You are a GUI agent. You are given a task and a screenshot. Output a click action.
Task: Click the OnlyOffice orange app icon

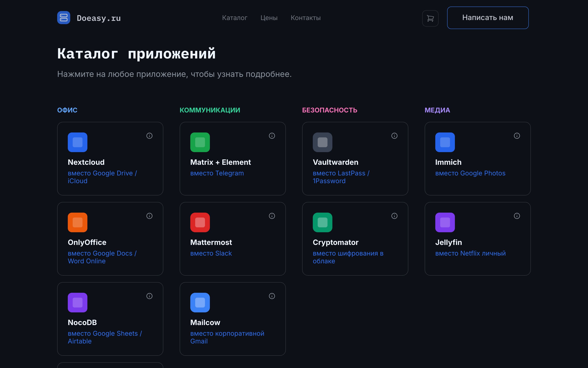pos(78,222)
